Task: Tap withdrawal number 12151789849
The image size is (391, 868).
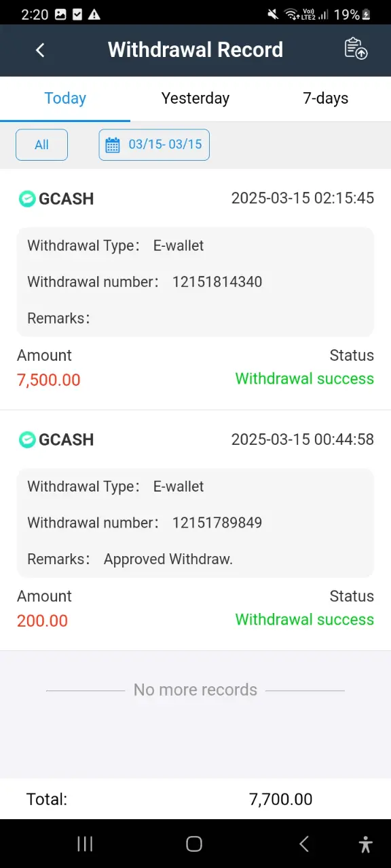Action: tap(217, 523)
